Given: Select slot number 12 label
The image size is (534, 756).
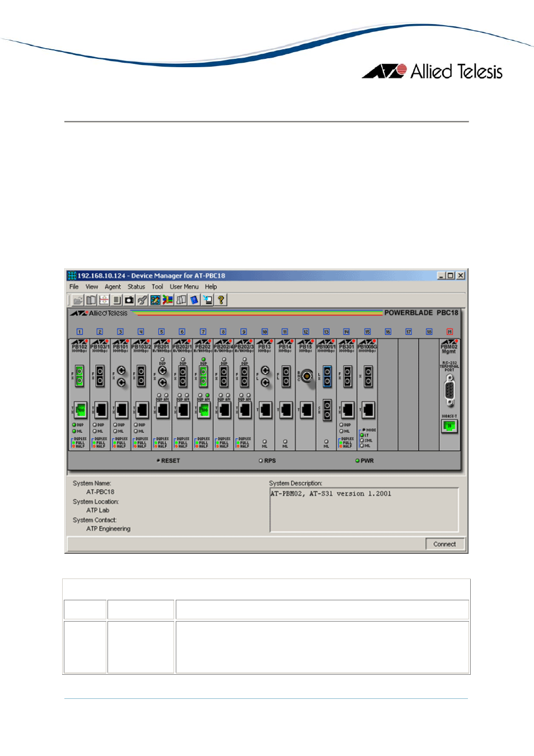Looking at the screenshot, I should tap(306, 332).
